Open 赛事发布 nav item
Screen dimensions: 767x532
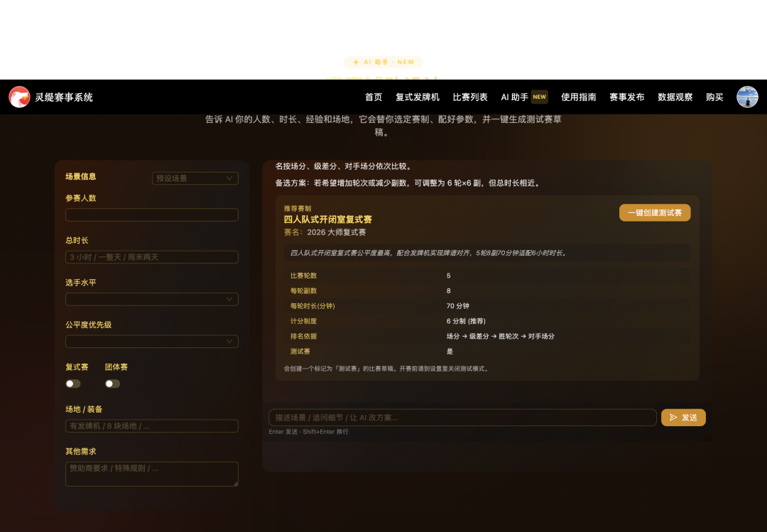626,97
